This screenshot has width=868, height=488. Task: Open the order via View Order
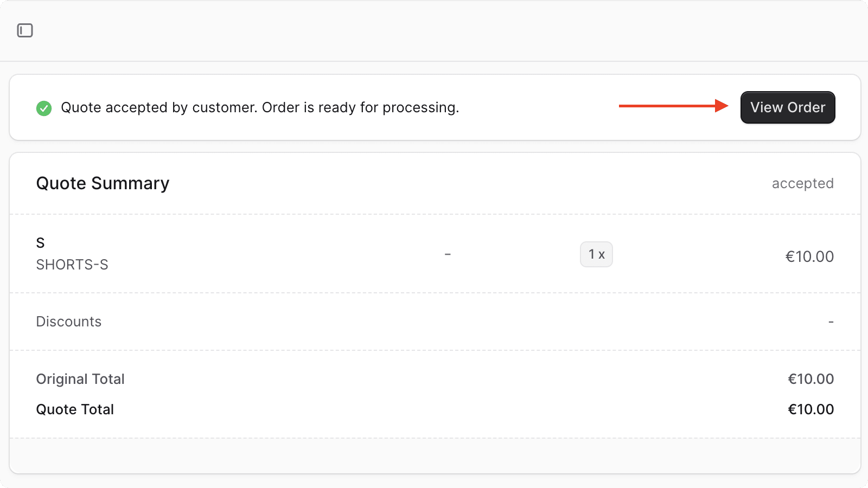point(787,107)
